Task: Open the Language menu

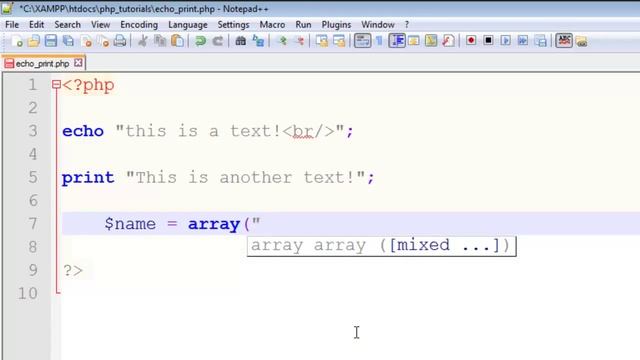Action: (188, 24)
